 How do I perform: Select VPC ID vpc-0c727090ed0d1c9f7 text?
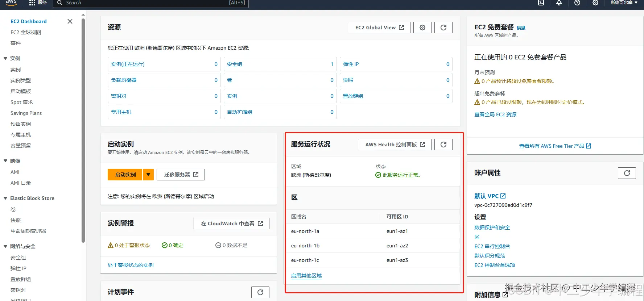coord(503,205)
